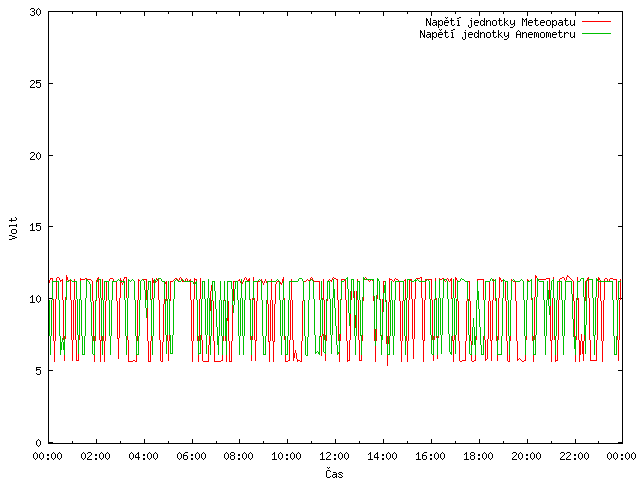Click the y-axis value 0
The height and width of the screenshot is (480, 640).
click(38, 443)
